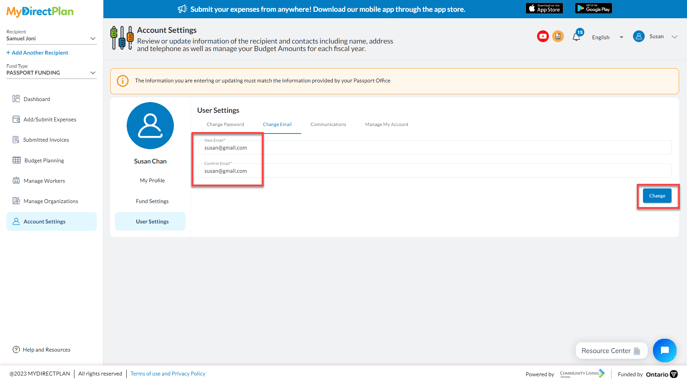The image size is (687, 383).
Task: Open the Manage My Account tab
Action: point(386,124)
